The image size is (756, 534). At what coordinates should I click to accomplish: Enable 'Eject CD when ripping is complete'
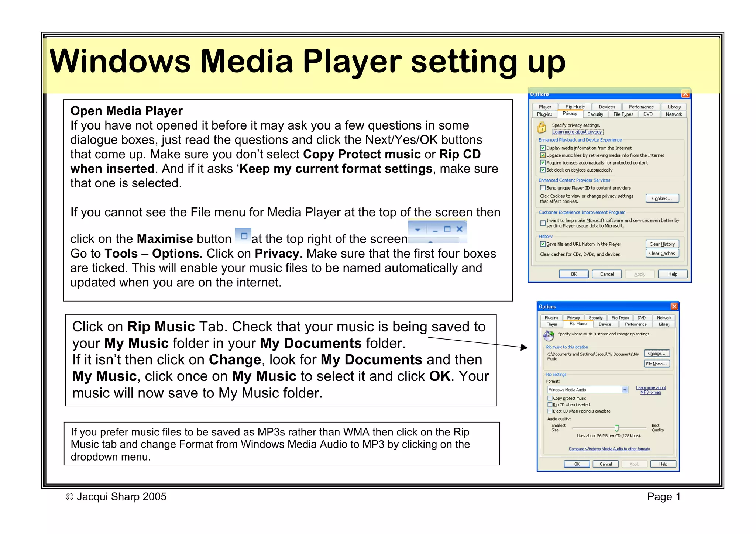(550, 411)
